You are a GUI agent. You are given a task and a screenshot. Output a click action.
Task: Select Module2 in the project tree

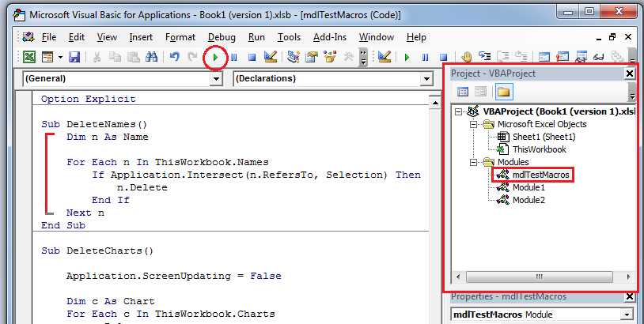[528, 200]
